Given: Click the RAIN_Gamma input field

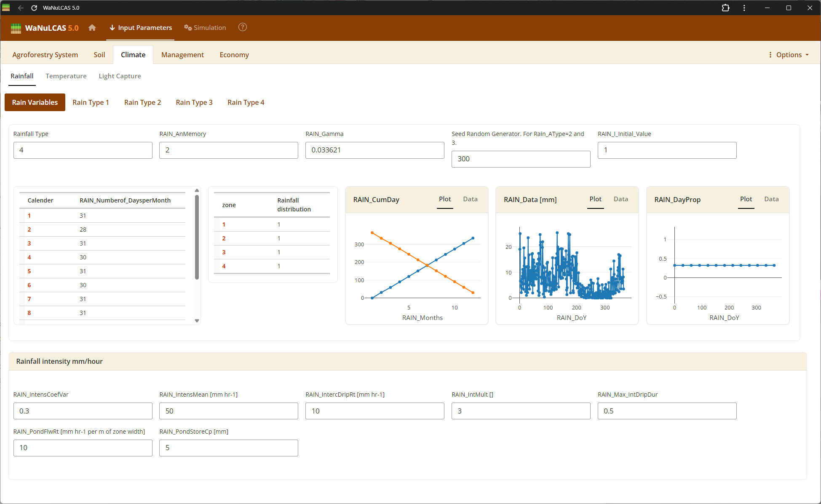Looking at the screenshot, I should 374,150.
